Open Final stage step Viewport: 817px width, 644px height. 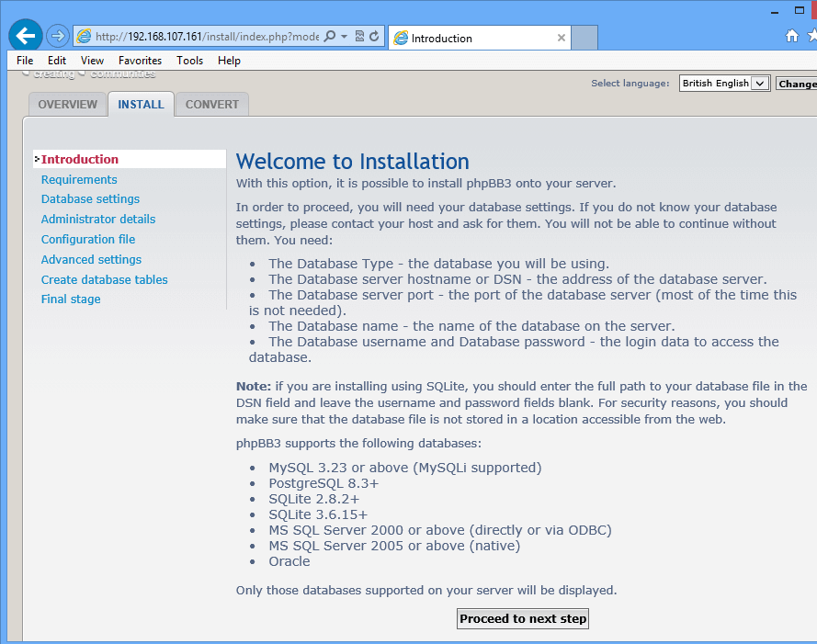pyautogui.click(x=71, y=299)
